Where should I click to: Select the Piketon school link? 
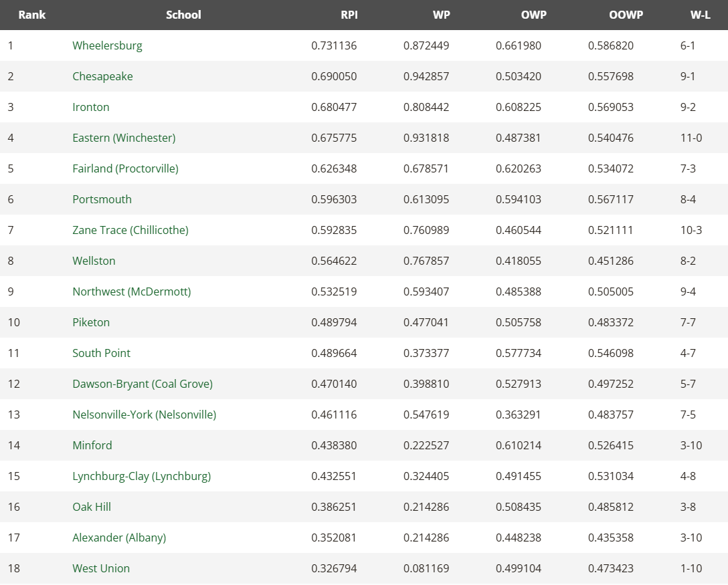[91, 322]
